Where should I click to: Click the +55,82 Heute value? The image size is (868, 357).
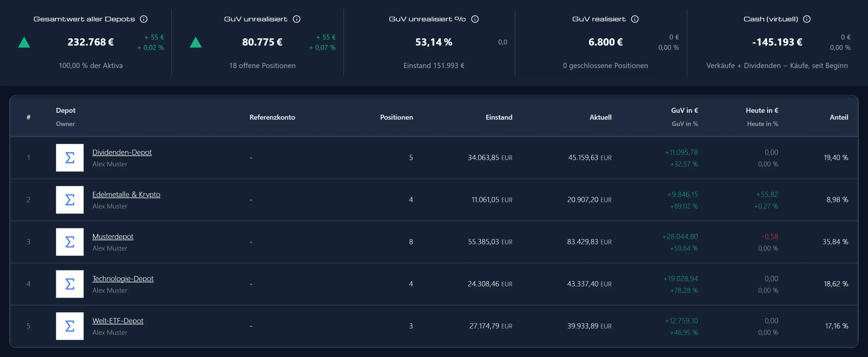[x=767, y=194]
